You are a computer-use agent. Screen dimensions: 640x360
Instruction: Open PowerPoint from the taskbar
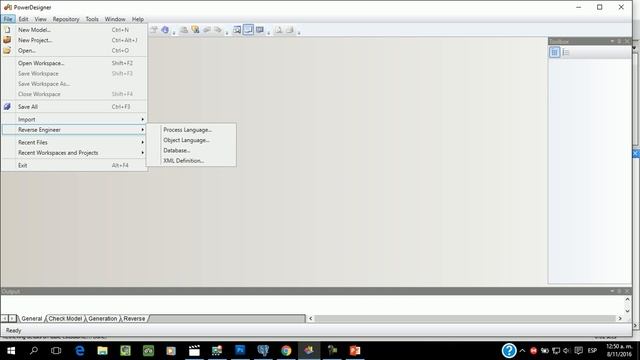(x=355, y=351)
